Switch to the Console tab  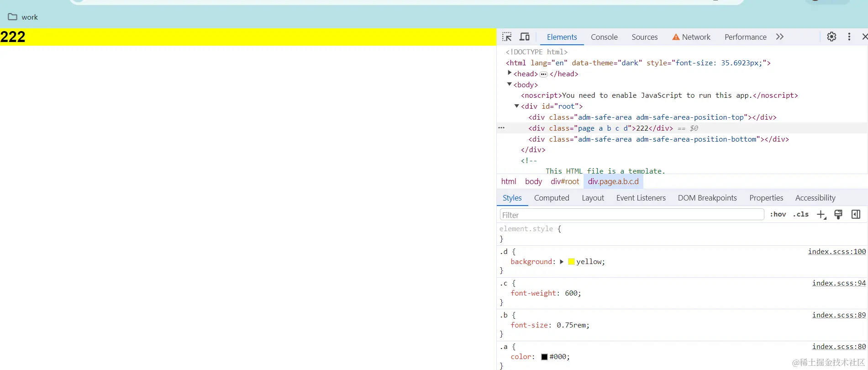[x=604, y=37]
